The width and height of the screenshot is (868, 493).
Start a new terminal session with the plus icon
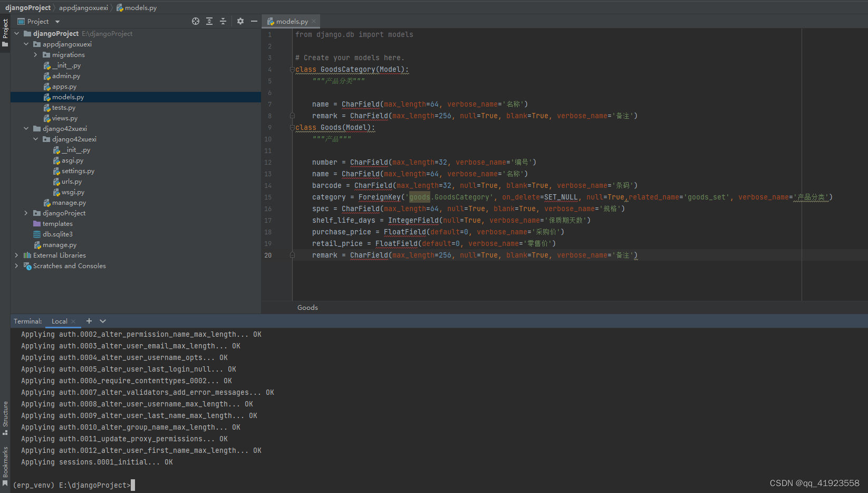coord(89,321)
